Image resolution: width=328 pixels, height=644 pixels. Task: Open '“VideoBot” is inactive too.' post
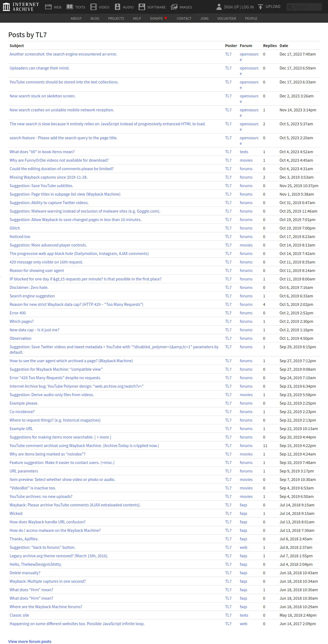[x=33, y=488]
